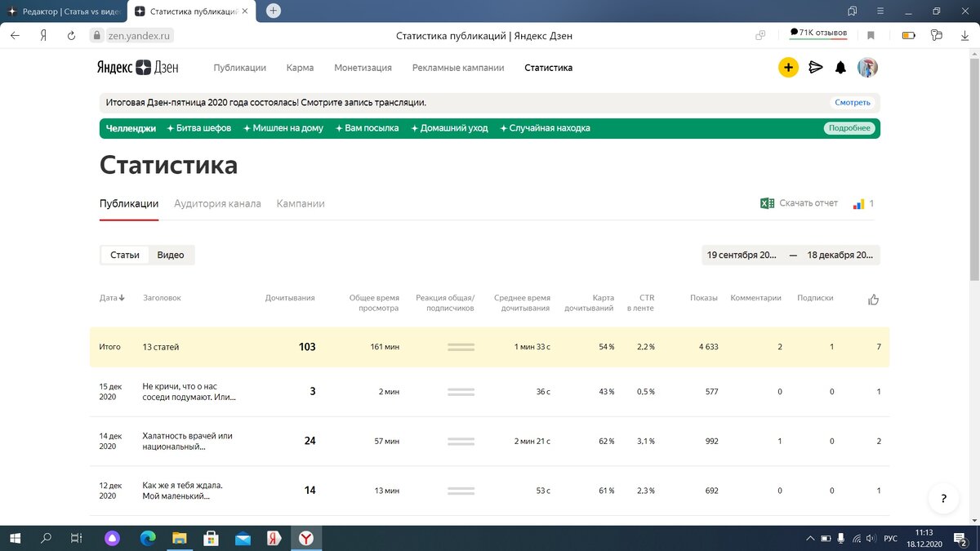This screenshot has height=551, width=980.
Task: Open Мишлен на дому challenge
Action: point(283,128)
